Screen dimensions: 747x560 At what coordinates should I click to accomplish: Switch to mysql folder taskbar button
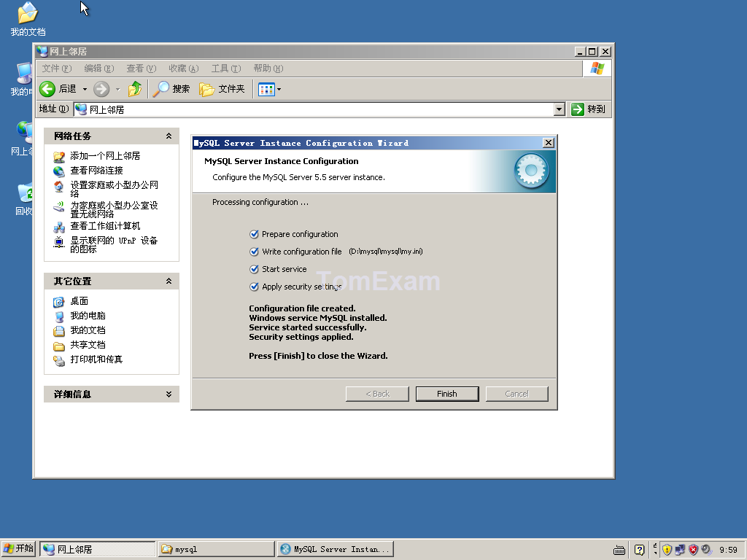(216, 549)
